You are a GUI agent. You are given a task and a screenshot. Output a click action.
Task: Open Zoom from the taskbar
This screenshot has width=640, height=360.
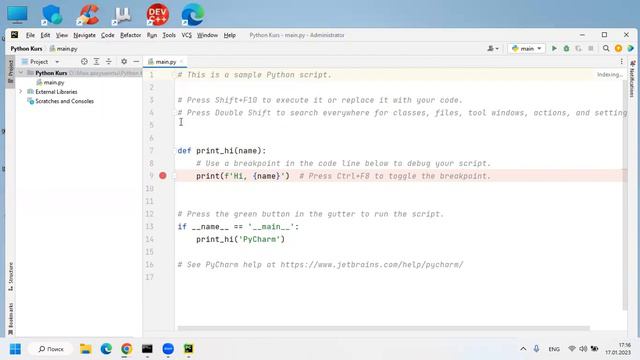(168, 349)
